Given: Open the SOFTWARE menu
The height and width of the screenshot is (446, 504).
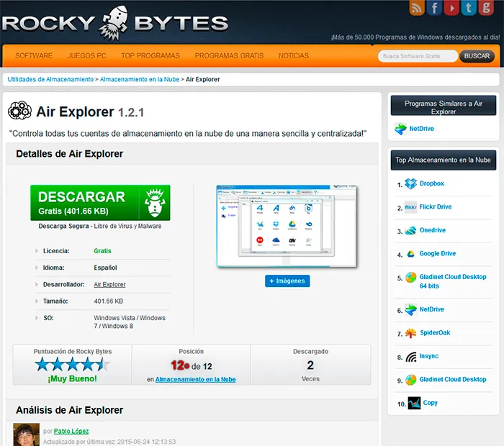Looking at the screenshot, I should tap(34, 55).
